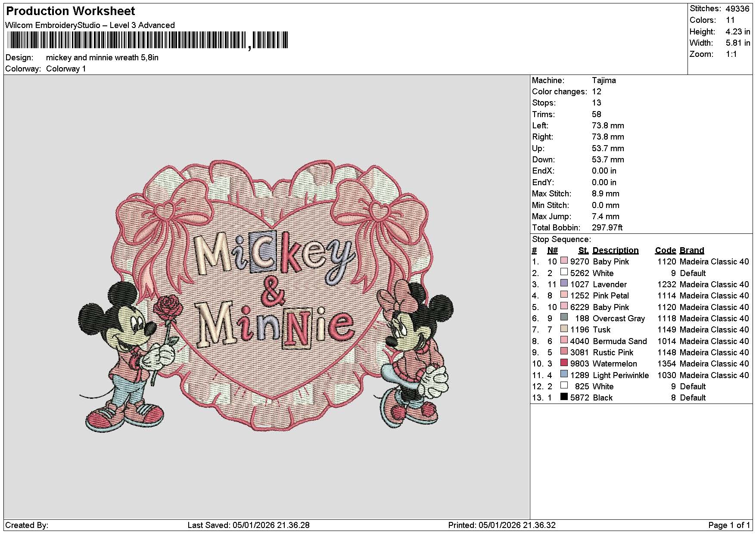Click the 'Printed: 05/01/2026 21.36.32' footer text
This screenshot has width=756, height=534.
(x=502, y=525)
